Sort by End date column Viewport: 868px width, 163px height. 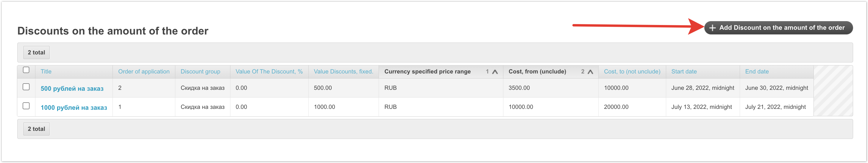pos(757,71)
